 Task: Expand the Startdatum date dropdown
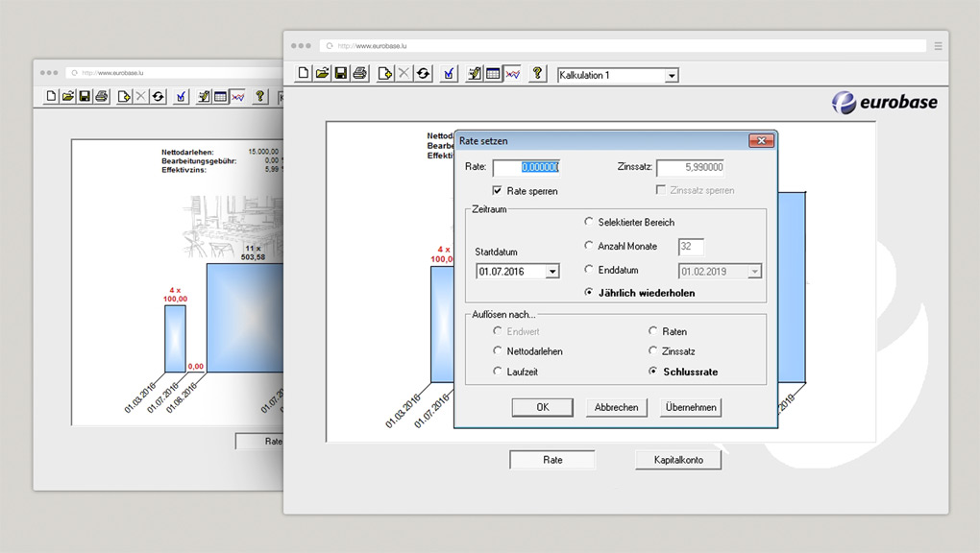(x=552, y=272)
